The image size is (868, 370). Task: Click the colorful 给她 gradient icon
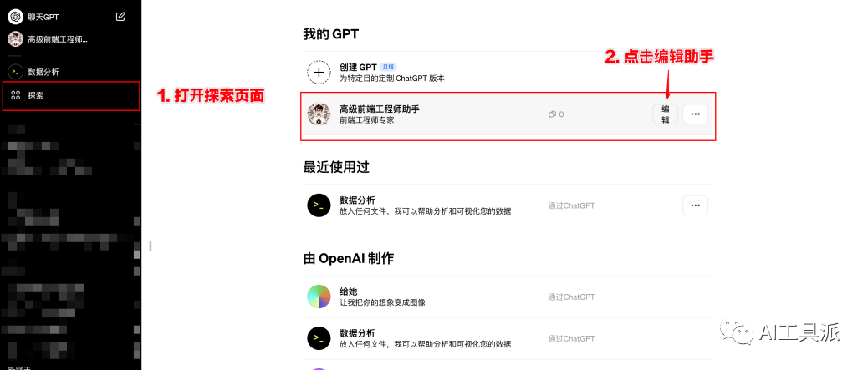(x=319, y=297)
